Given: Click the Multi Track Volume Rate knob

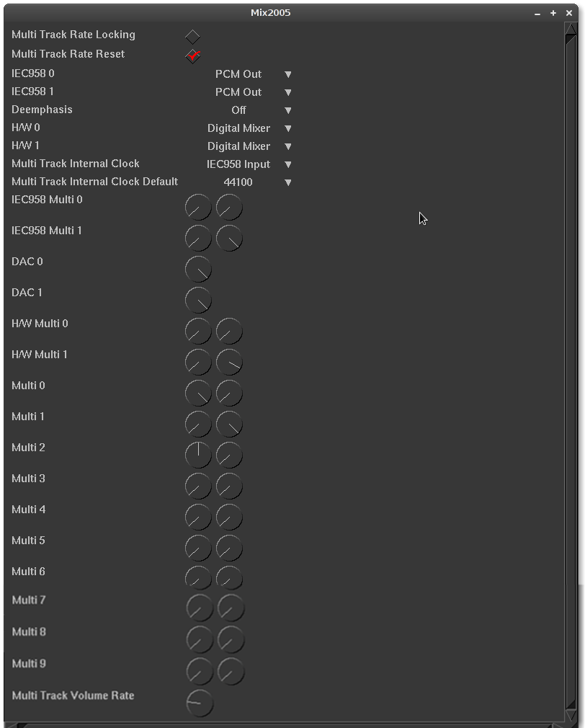Looking at the screenshot, I should [200, 703].
